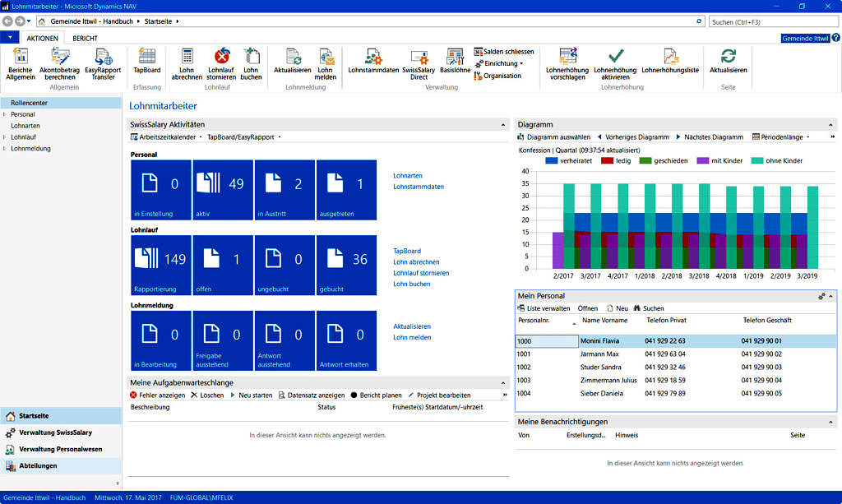Select row 1002 Studer Sandra

pos(676,368)
